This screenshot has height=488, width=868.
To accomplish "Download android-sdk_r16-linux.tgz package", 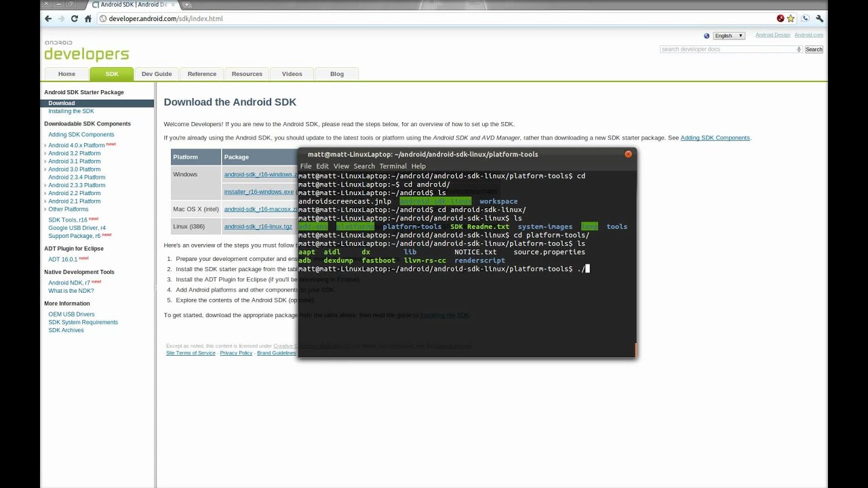I will (x=258, y=227).
